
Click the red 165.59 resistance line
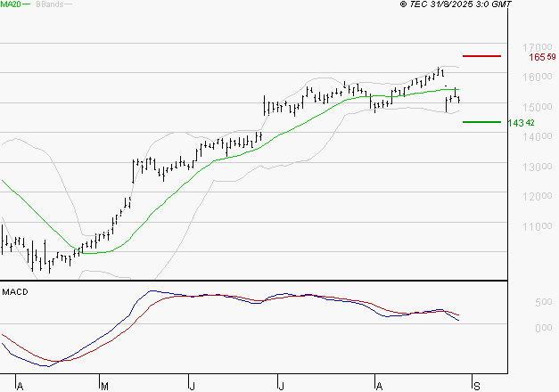(x=481, y=56)
